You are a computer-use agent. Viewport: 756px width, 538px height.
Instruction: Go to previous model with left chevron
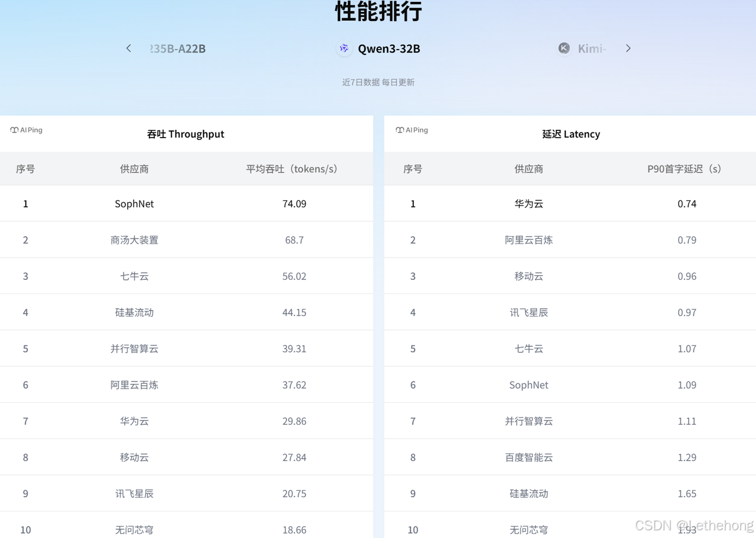click(129, 48)
